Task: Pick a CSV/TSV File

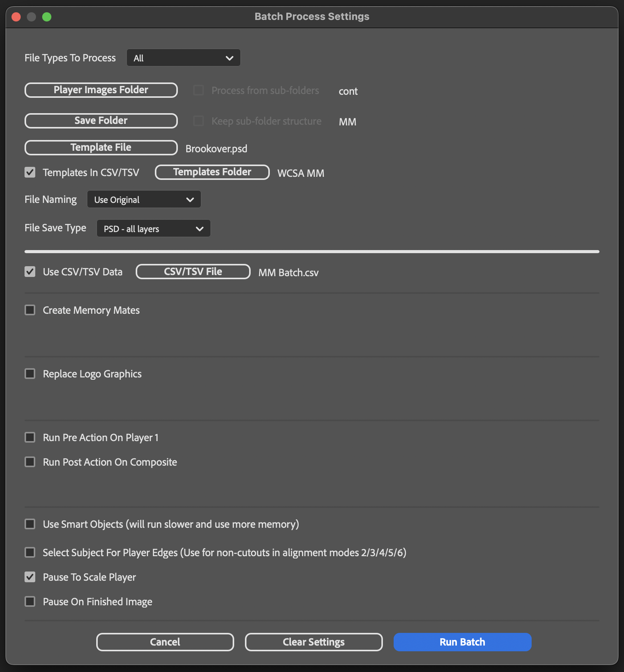Action: pos(193,272)
